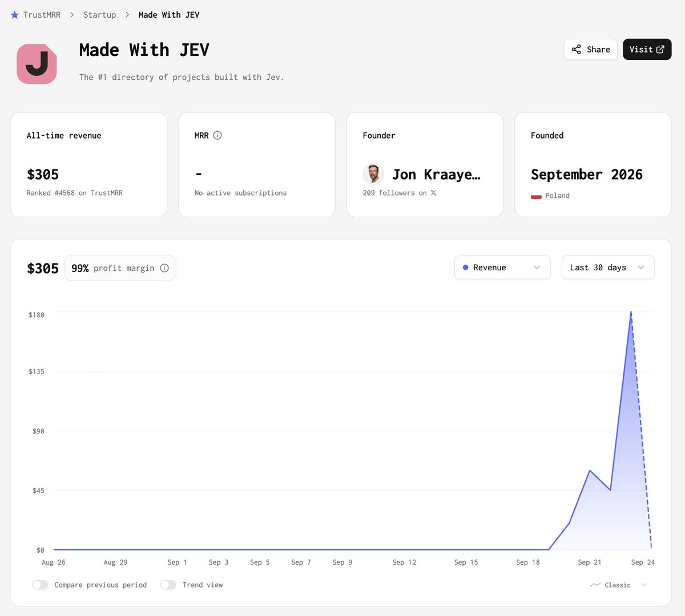685x616 pixels.
Task: Click the profit margin info icon
Action: click(x=164, y=268)
